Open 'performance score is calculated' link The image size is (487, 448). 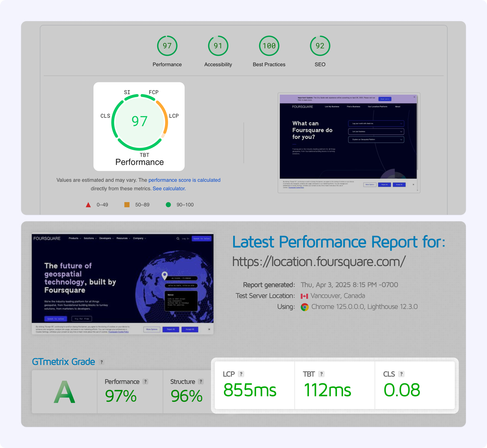[184, 180]
